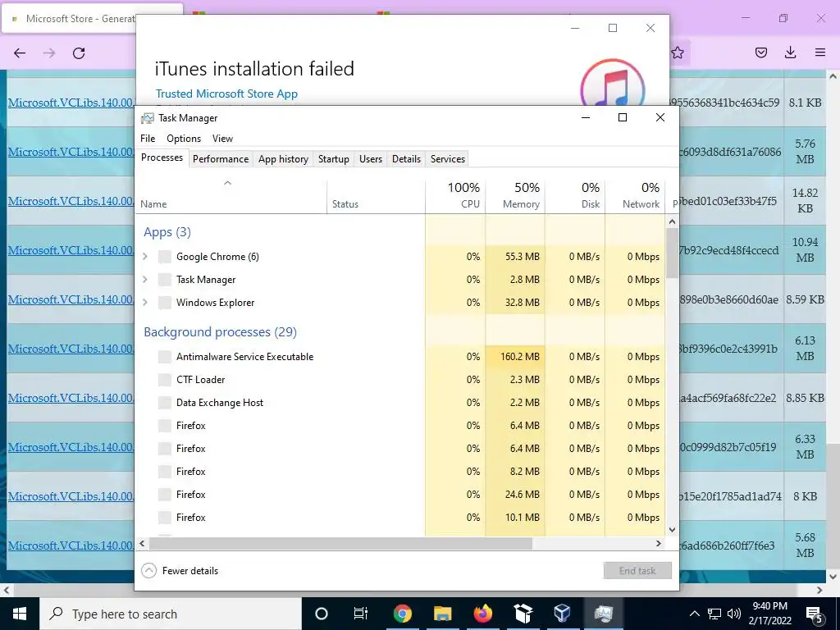Sort processes by Status column

tap(376, 197)
